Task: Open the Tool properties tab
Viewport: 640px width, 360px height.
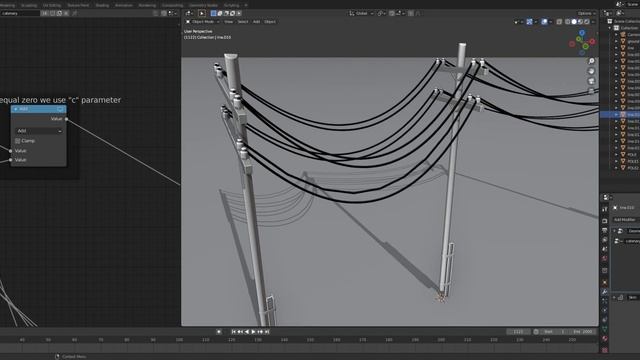Action: click(605, 209)
